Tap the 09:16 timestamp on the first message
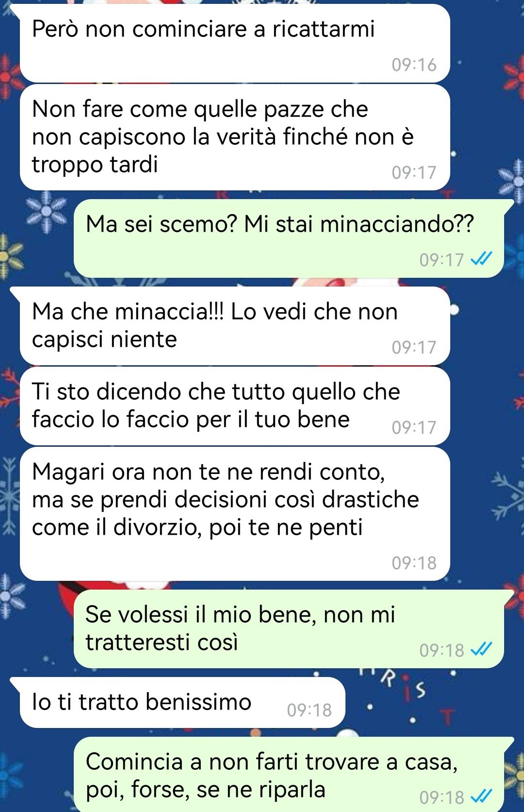The image size is (524, 812). click(414, 65)
